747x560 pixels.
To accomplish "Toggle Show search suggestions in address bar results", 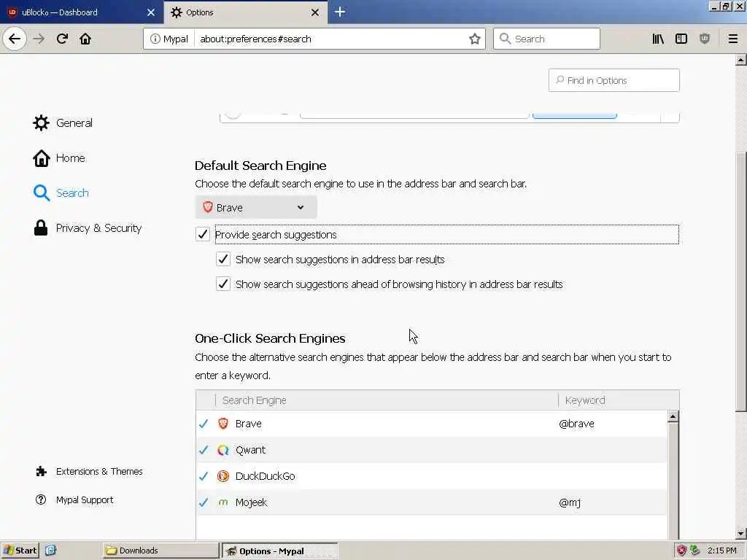I will (x=223, y=259).
